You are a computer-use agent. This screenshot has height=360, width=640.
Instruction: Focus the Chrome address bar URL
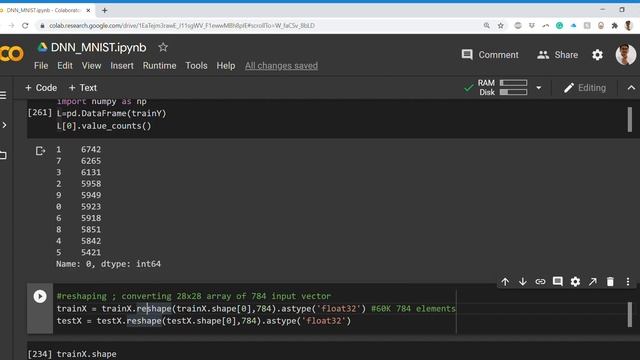[x=182, y=25]
